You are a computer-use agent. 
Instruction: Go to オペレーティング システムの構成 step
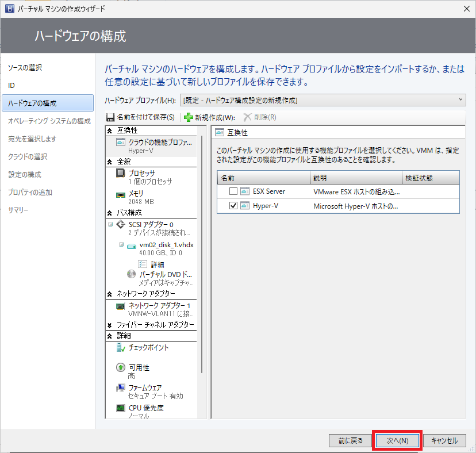(x=49, y=121)
